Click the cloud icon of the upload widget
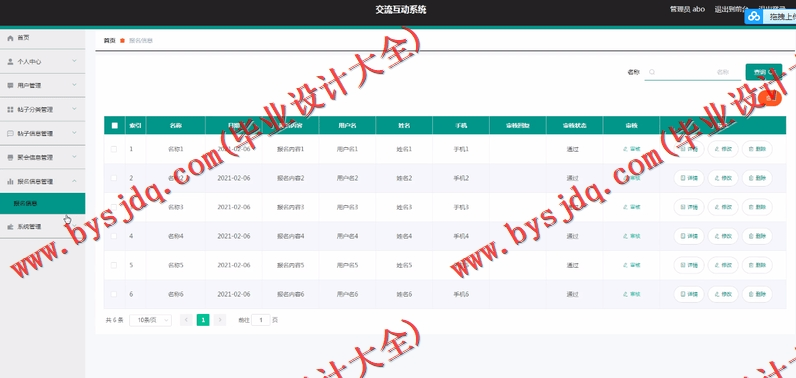This screenshot has height=378, width=796. pos(755,17)
